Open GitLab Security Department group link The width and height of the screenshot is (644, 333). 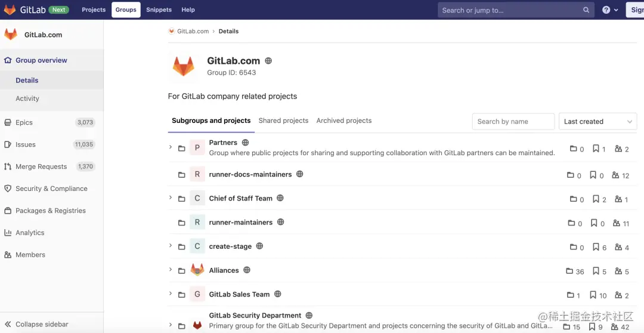tap(255, 316)
